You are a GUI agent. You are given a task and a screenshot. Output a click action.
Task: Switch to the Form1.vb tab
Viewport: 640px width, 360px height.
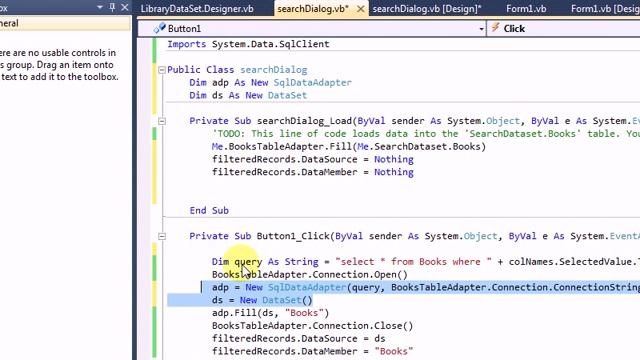point(526,9)
